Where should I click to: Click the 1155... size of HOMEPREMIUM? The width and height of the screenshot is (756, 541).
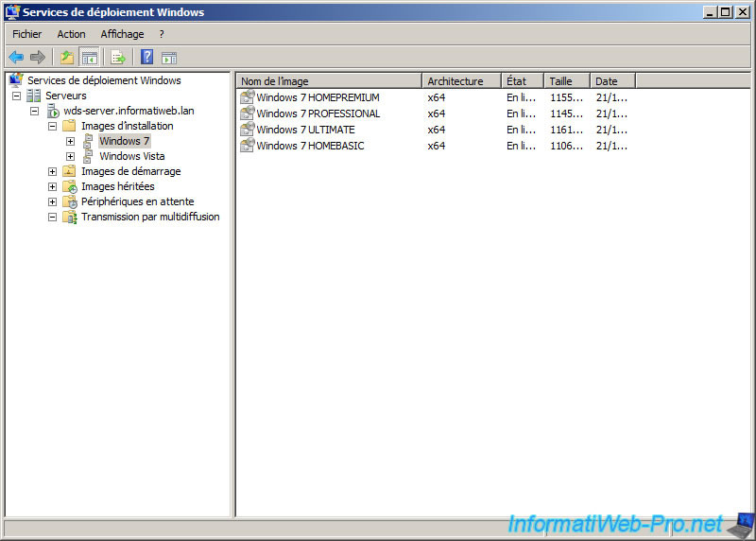(x=567, y=97)
